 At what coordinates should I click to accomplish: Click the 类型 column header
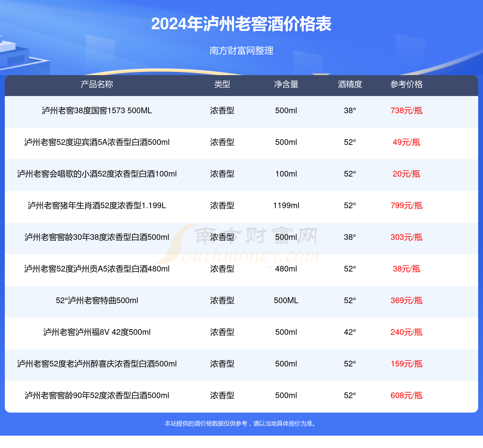coord(222,84)
